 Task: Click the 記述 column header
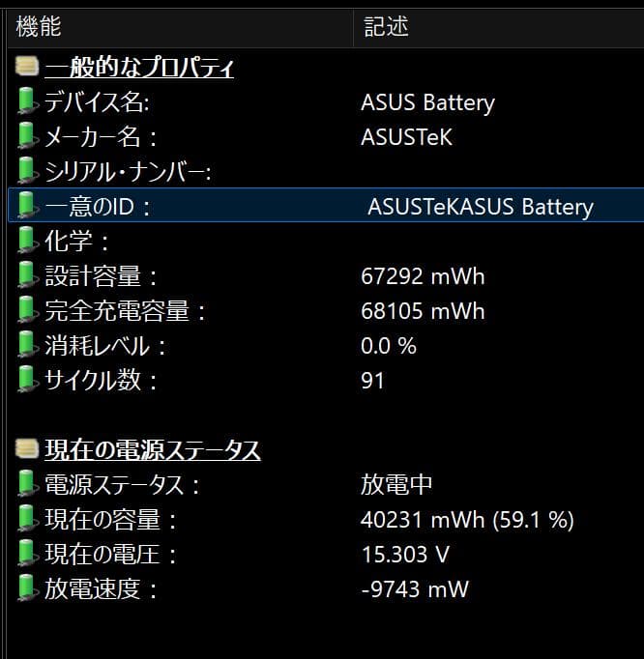pos(499,27)
